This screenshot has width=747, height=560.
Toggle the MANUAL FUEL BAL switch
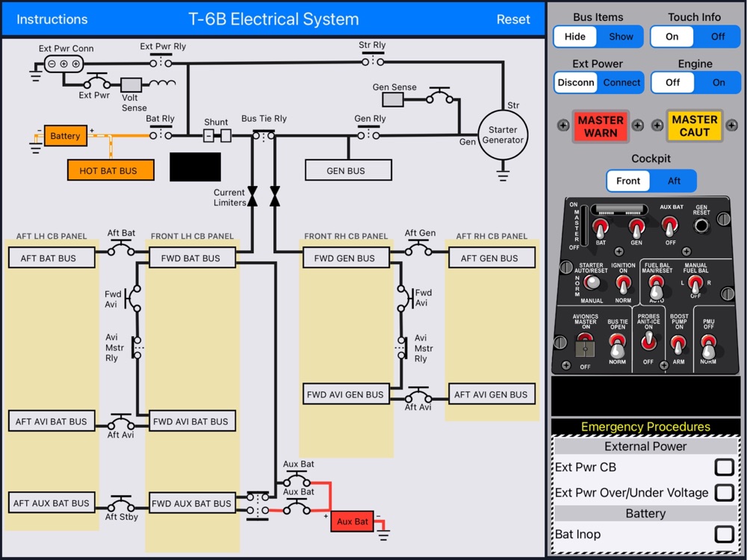click(x=695, y=284)
